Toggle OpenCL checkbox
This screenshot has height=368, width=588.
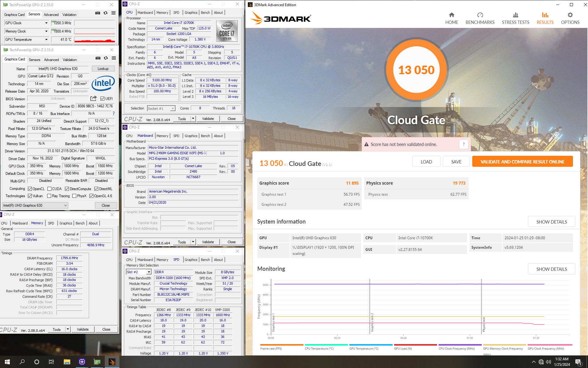[30, 189]
